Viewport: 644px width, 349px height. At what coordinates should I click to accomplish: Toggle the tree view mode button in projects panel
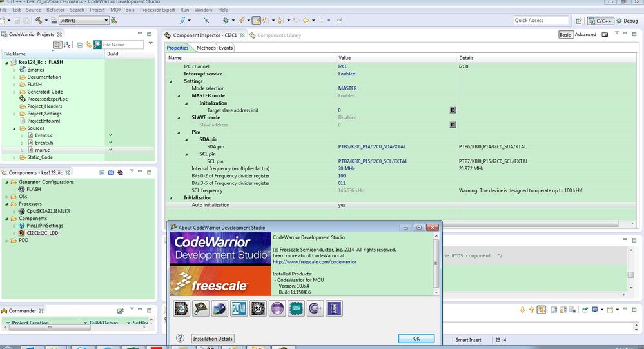point(57,45)
